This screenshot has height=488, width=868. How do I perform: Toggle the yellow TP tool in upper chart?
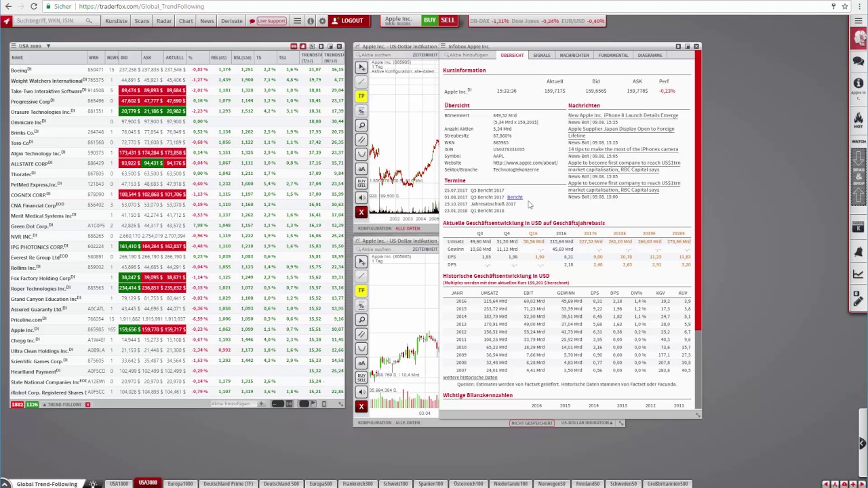click(361, 96)
